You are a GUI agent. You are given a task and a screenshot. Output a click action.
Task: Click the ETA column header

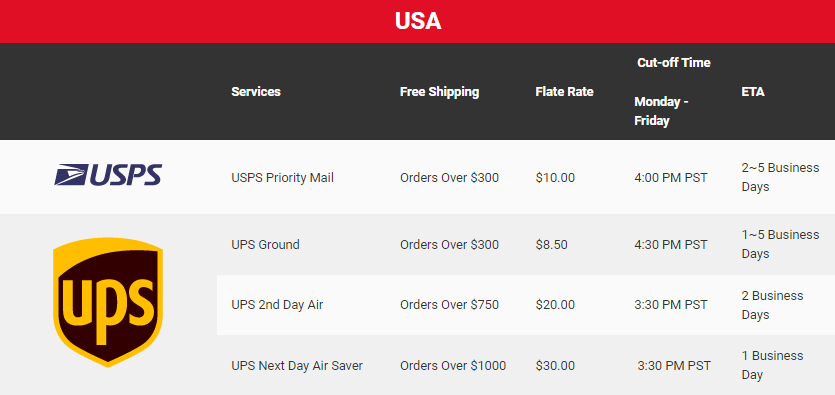point(752,92)
